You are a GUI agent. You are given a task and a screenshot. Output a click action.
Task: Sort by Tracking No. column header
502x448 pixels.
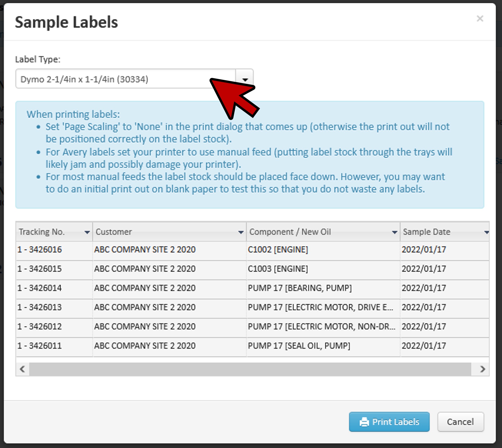tap(42, 232)
